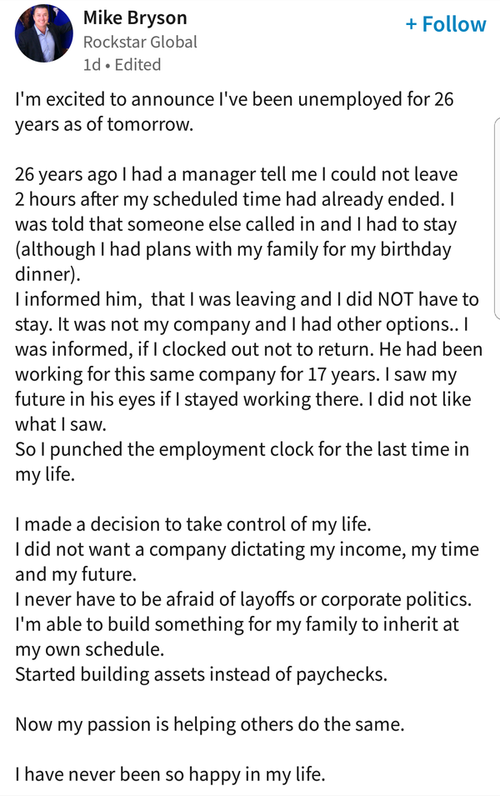Click the 'Started building assets instead of paychecks' line

tap(201, 674)
